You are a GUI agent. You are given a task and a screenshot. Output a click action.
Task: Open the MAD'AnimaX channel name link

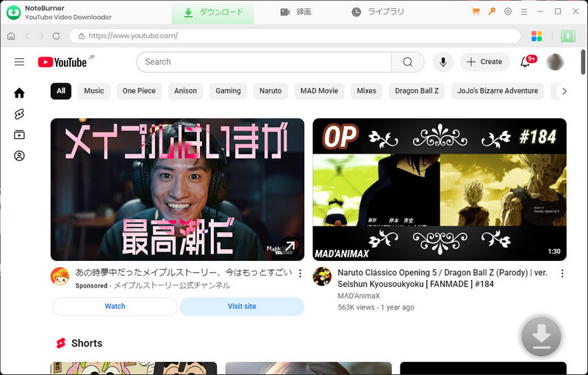tap(359, 296)
